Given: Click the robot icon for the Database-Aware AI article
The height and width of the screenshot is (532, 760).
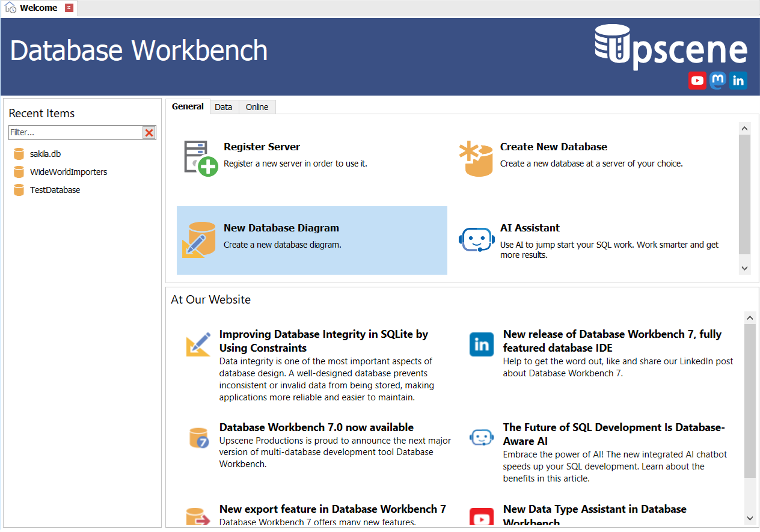Looking at the screenshot, I should (x=482, y=438).
